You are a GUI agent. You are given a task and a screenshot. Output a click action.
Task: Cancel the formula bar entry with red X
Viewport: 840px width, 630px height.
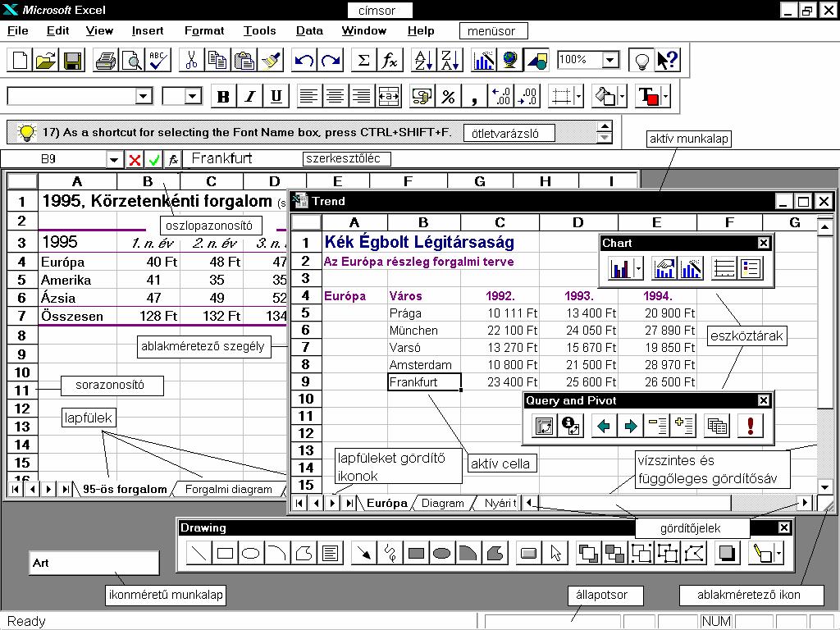135,160
